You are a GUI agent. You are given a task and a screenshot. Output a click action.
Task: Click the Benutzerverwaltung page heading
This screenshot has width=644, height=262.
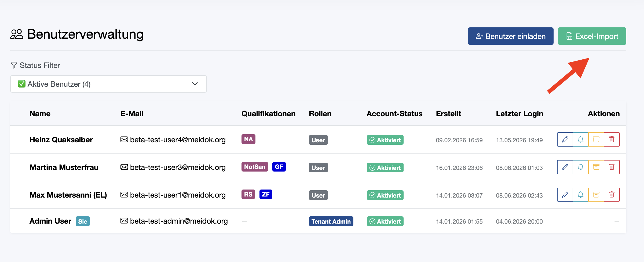click(85, 34)
